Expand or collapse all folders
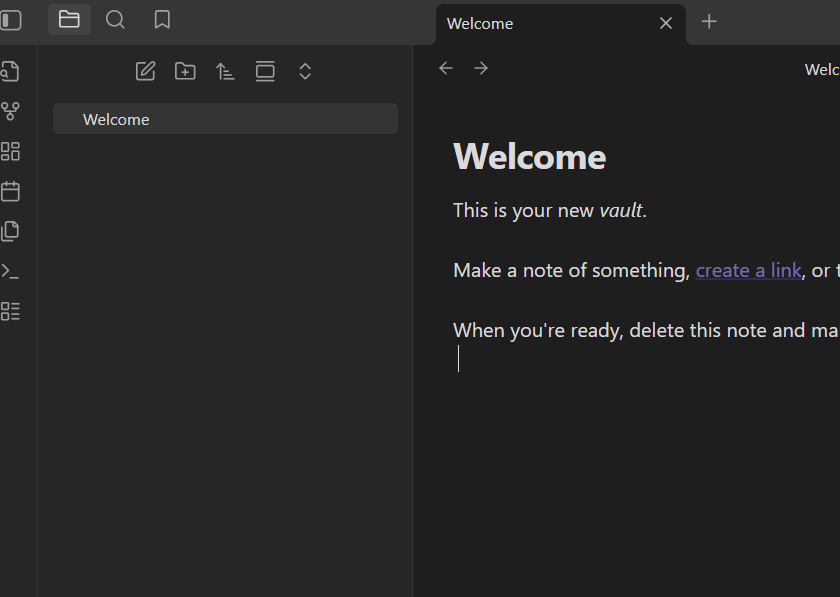The width and height of the screenshot is (840, 597). (x=305, y=71)
